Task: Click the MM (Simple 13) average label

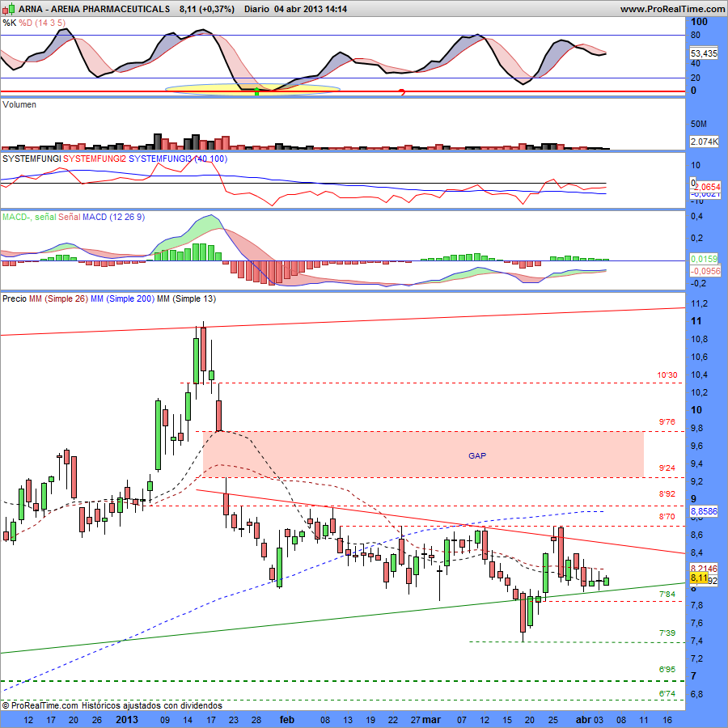Action: click(186, 298)
